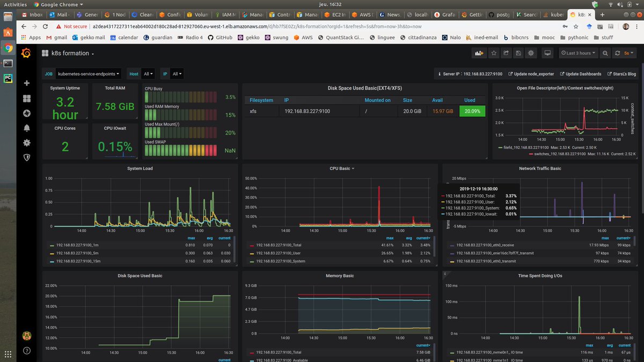Viewport: 644px width, 362px height.
Task: Open the CPU Basic panel title menu
Action: tap(341, 168)
